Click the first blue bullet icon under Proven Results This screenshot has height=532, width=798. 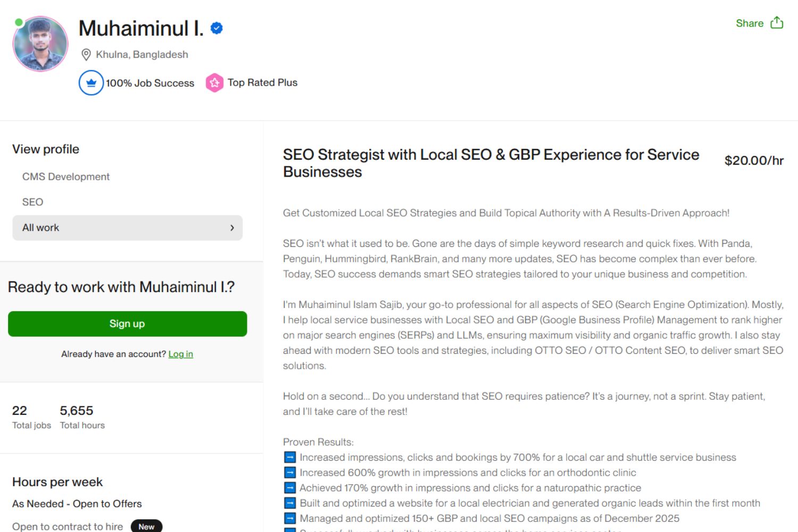[290, 458]
